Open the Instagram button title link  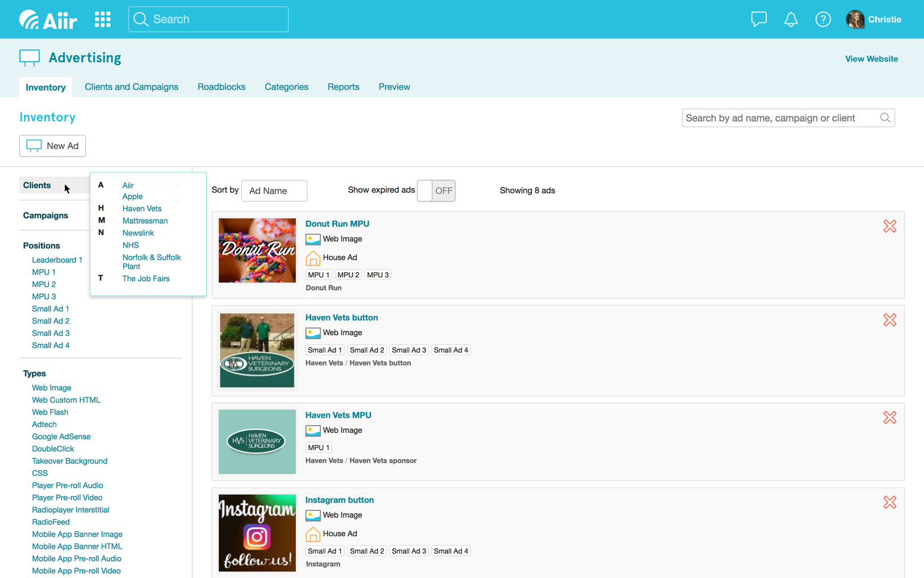pyautogui.click(x=339, y=500)
